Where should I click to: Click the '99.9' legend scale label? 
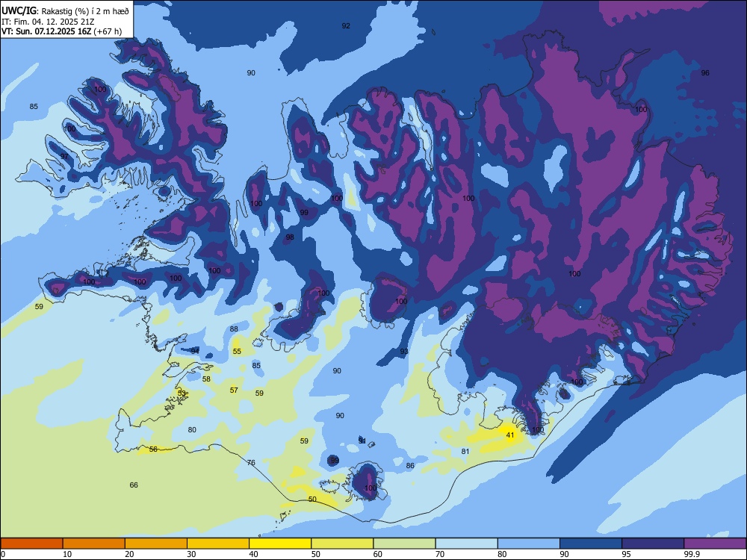(x=692, y=554)
